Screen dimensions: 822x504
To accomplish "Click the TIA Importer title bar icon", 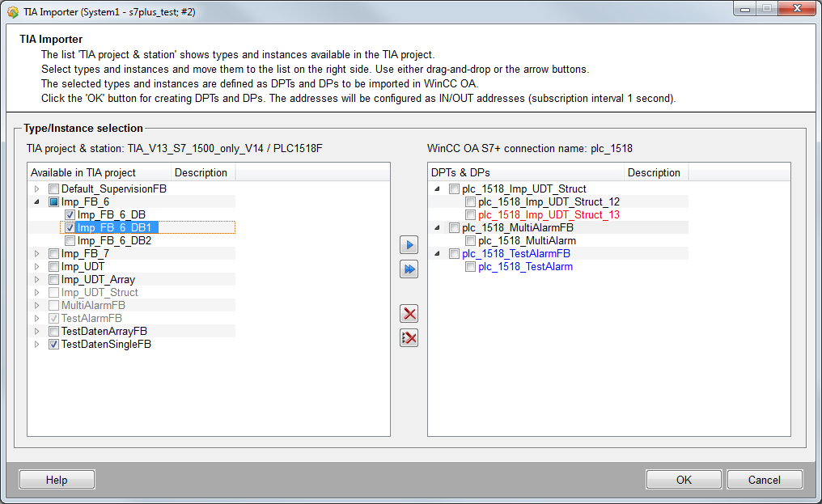I will pyautogui.click(x=12, y=12).
